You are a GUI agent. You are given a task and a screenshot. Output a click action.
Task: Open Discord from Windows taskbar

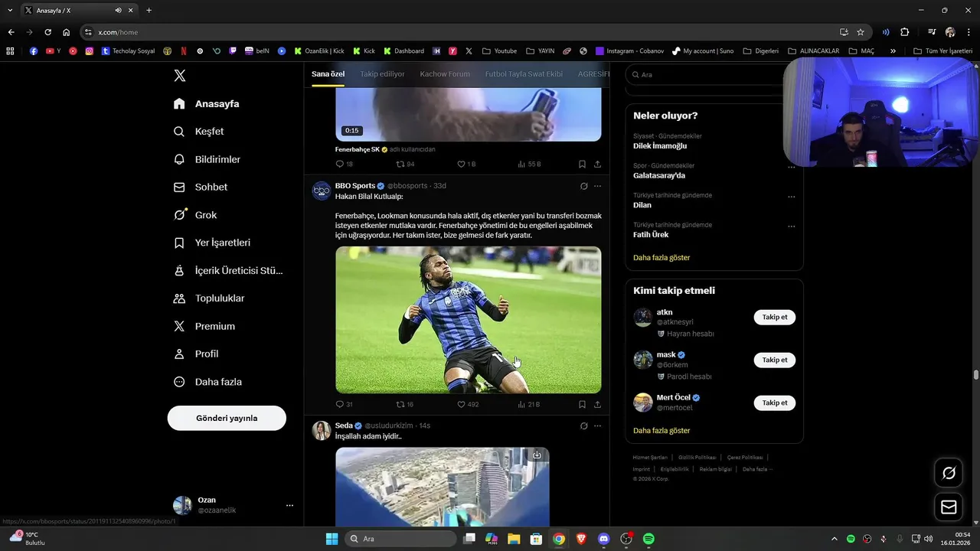(x=603, y=539)
